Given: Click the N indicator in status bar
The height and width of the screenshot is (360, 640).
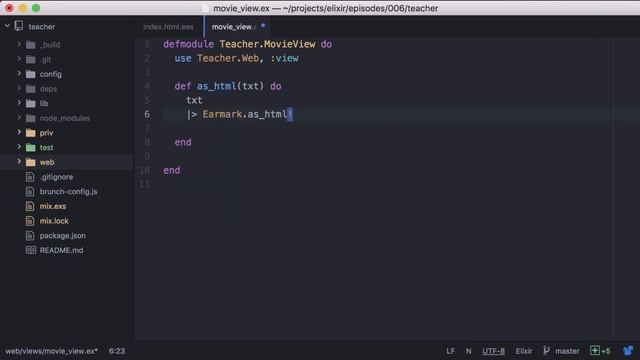Looking at the screenshot, I should pyautogui.click(x=468, y=351).
